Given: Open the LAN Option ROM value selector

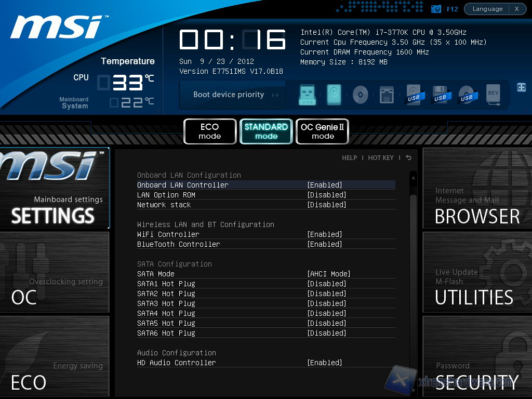Looking at the screenshot, I should point(327,195).
